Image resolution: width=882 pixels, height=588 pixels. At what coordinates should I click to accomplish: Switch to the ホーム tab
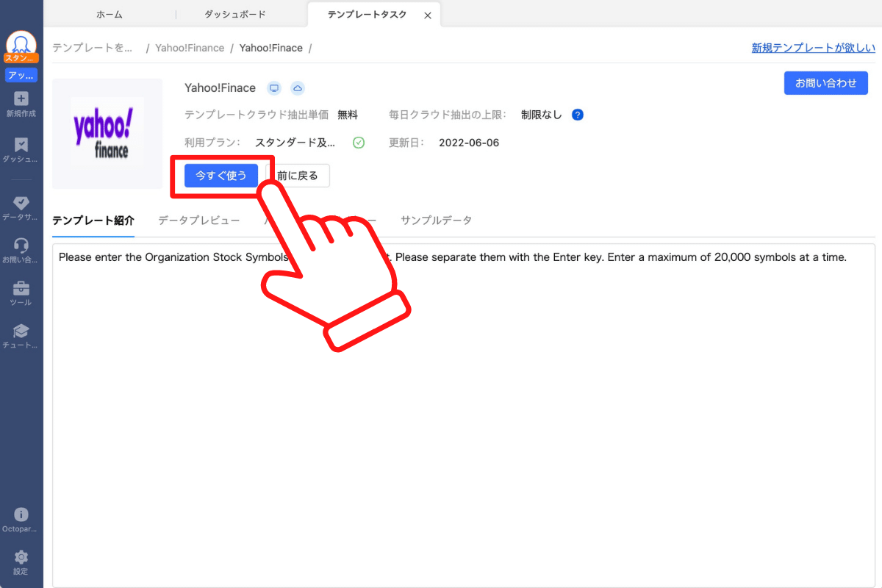pyautogui.click(x=109, y=13)
